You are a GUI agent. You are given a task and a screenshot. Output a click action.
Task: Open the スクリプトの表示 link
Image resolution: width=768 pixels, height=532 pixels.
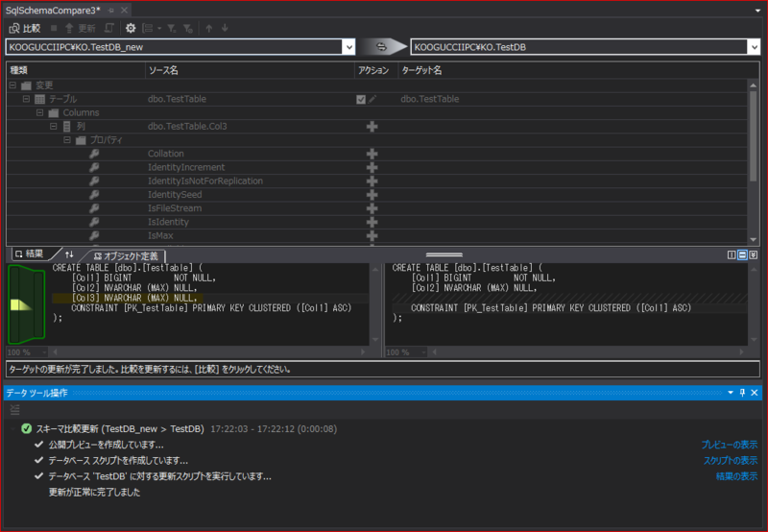pyautogui.click(x=731, y=461)
